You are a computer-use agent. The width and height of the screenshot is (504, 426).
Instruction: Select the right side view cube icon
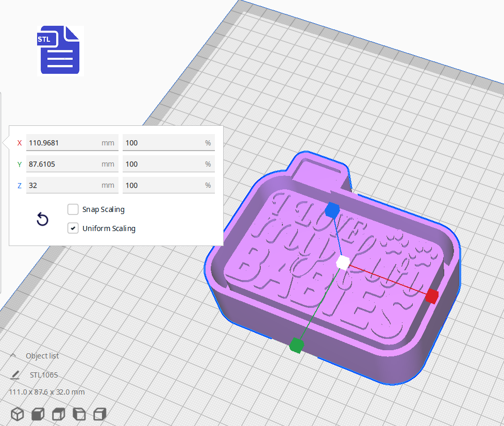[99, 414]
